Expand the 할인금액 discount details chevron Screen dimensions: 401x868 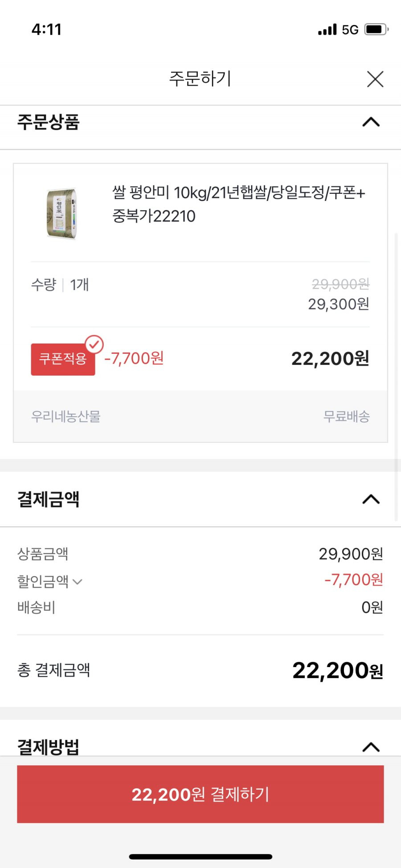point(78,581)
